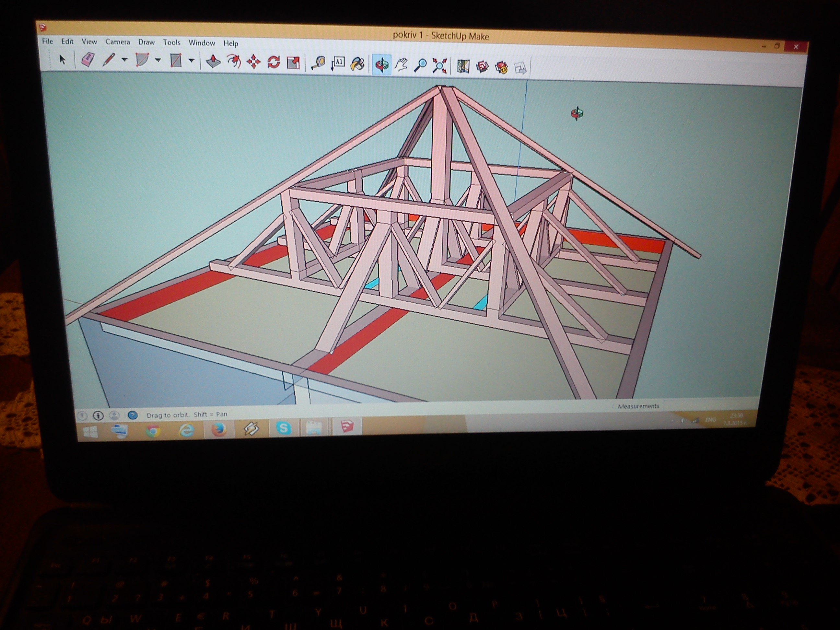Open Firefox from the taskbar
840x630 pixels.
[x=219, y=430]
